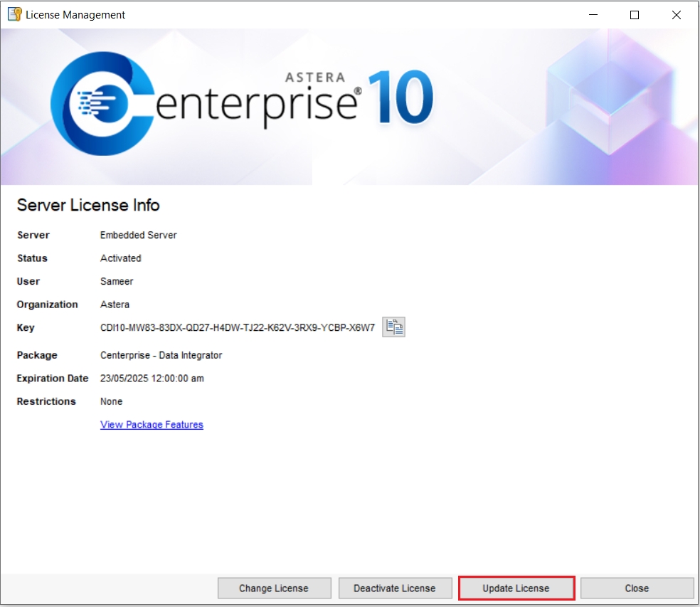Click the 'Server License Info' heading
This screenshot has width=700, height=607.
tap(88, 205)
